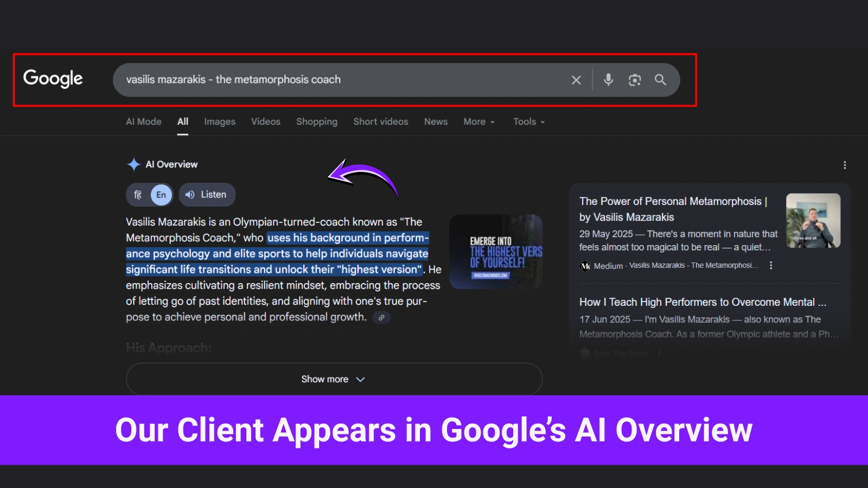Image resolution: width=868 pixels, height=488 pixels.
Task: Click the Google logo
Action: pos(53,79)
